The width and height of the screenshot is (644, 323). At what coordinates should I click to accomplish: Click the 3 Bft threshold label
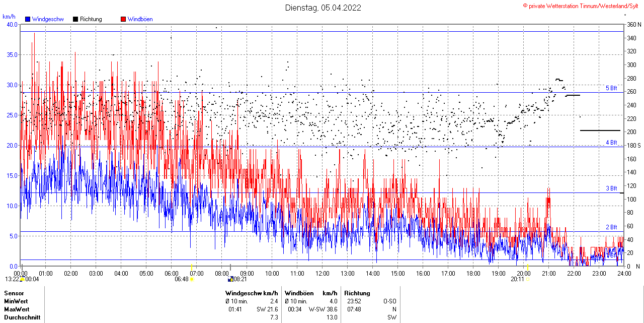611,188
